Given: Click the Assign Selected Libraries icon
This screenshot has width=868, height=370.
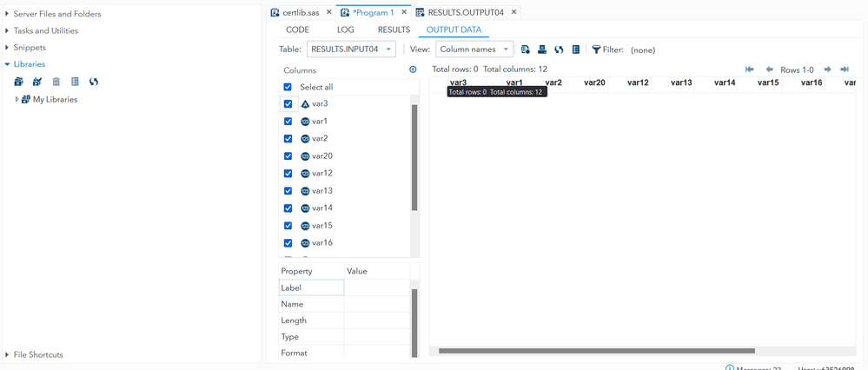Looking at the screenshot, I should pos(37,82).
